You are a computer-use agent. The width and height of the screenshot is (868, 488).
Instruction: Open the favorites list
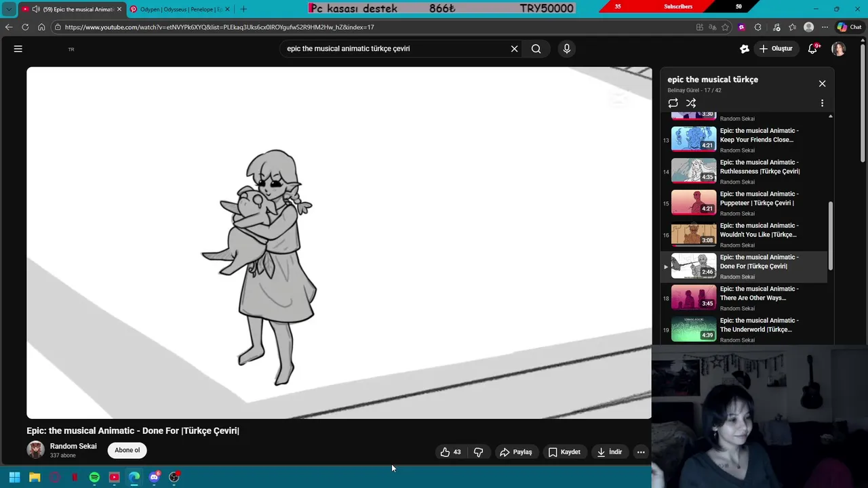[792, 27]
